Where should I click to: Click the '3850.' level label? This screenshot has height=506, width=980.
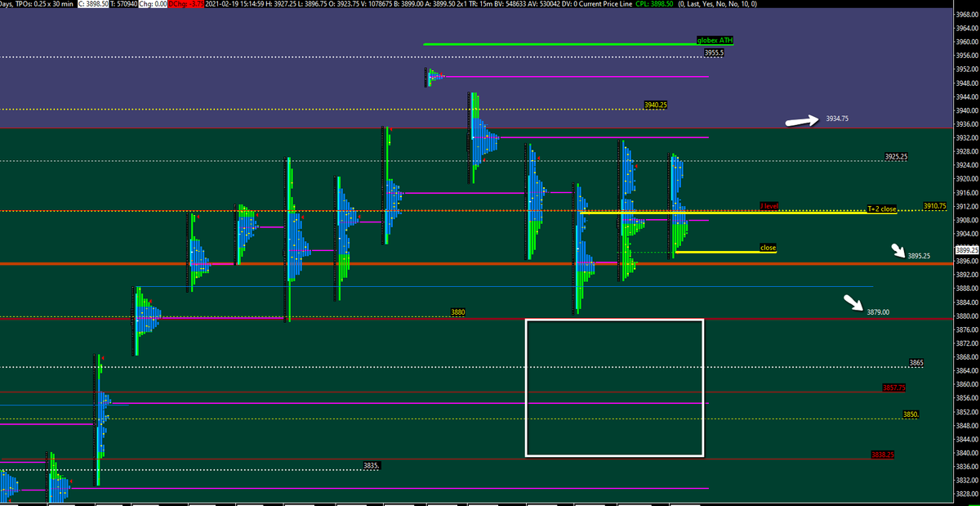point(911,414)
